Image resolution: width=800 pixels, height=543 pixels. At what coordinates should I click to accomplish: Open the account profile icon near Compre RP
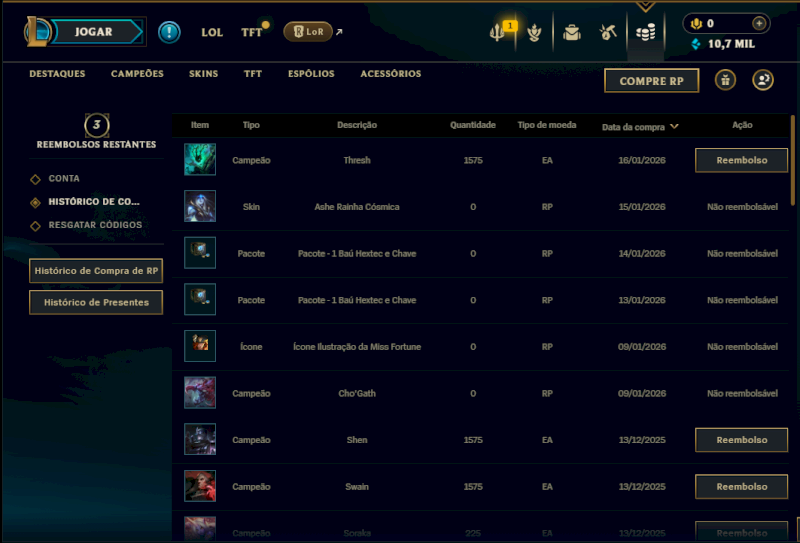(x=763, y=80)
